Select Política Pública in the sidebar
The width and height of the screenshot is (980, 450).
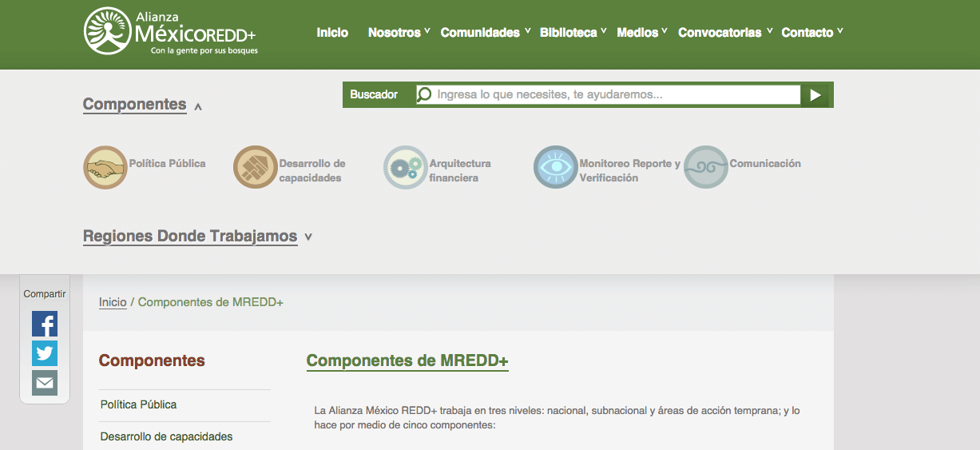point(139,404)
